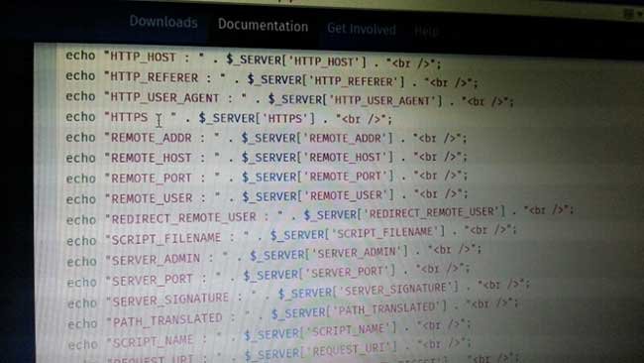
Task: Click the grid icon in the browser toolbar
Action: tap(628, 15)
